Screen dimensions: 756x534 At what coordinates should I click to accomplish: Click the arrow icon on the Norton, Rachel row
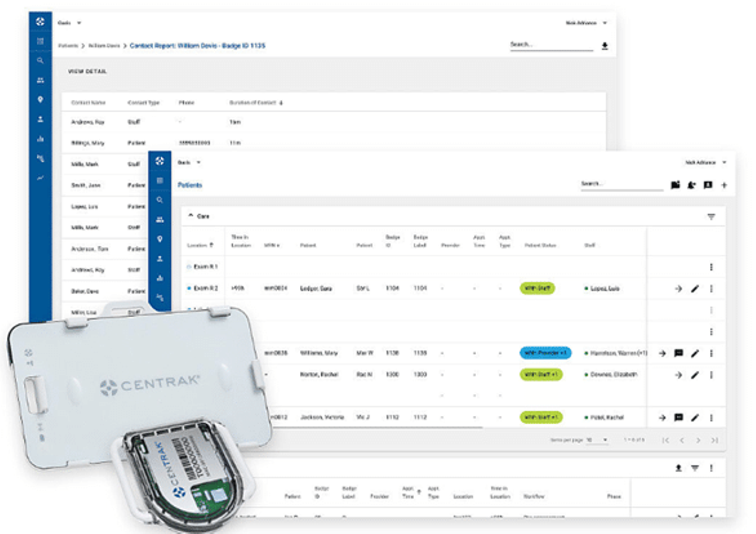coord(678,375)
